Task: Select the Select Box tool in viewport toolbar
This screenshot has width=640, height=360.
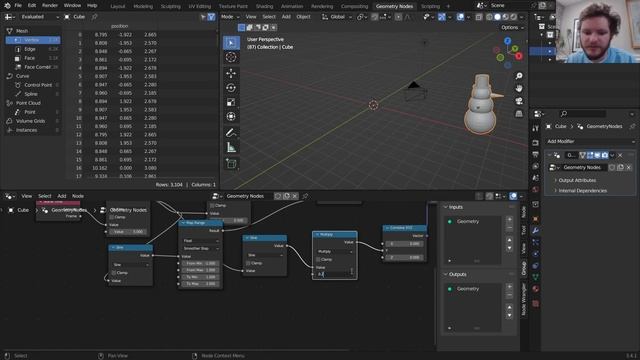Action: tap(231, 43)
